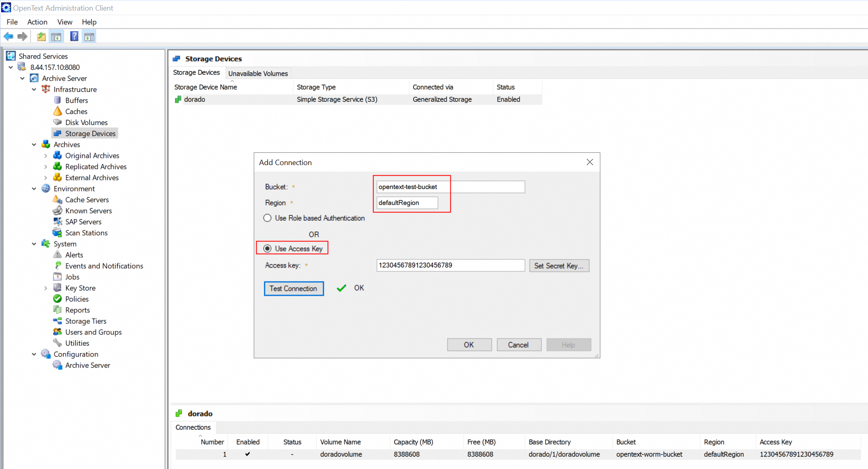The width and height of the screenshot is (868, 469).
Task: Click the Region input field
Action: (407, 203)
